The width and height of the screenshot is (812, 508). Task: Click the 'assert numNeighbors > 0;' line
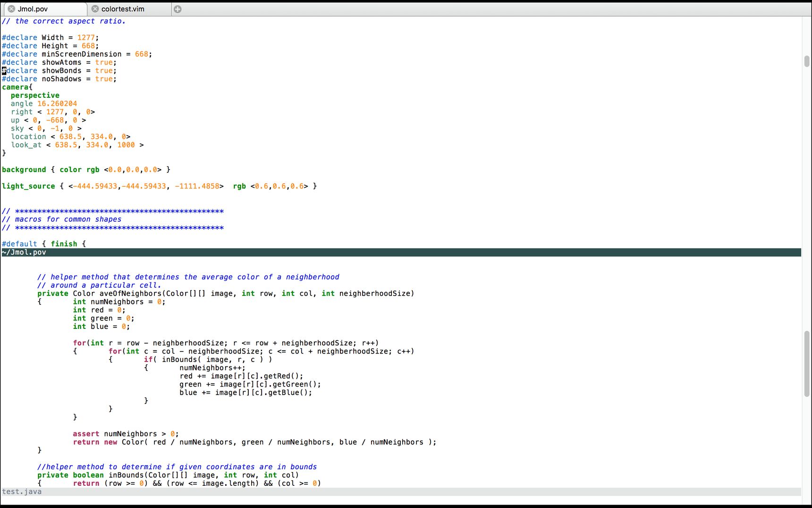[x=126, y=434]
